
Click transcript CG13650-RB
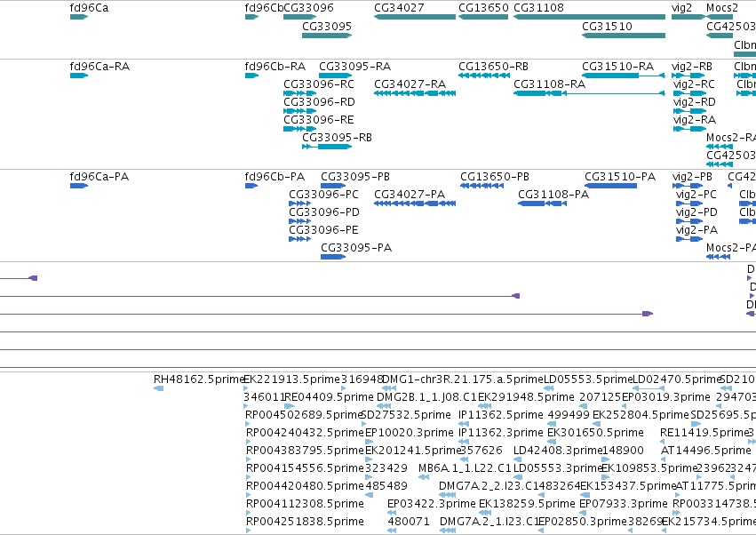coord(484,76)
